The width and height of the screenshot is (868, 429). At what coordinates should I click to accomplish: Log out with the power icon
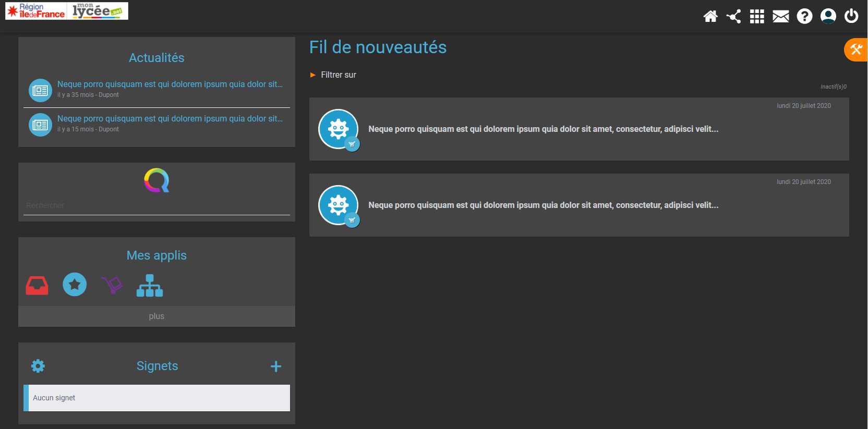click(851, 16)
